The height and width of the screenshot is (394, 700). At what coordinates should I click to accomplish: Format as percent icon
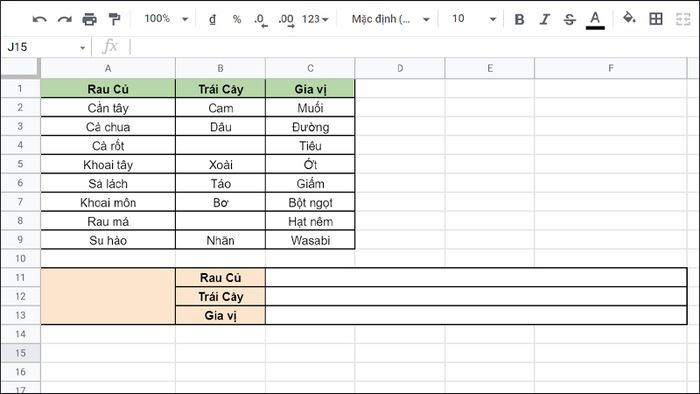click(237, 19)
